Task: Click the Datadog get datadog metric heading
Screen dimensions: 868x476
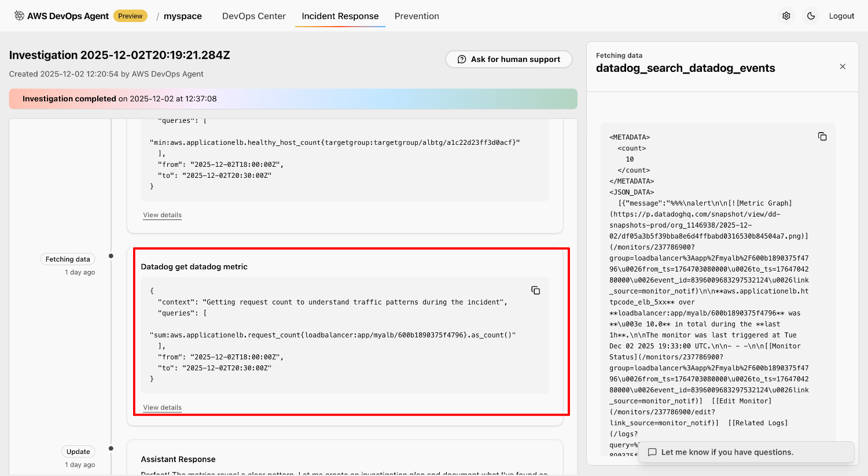Action: coord(194,267)
